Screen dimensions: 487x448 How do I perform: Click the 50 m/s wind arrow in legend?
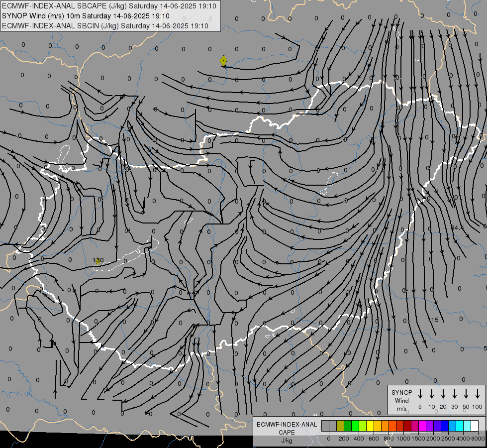pos(466,394)
